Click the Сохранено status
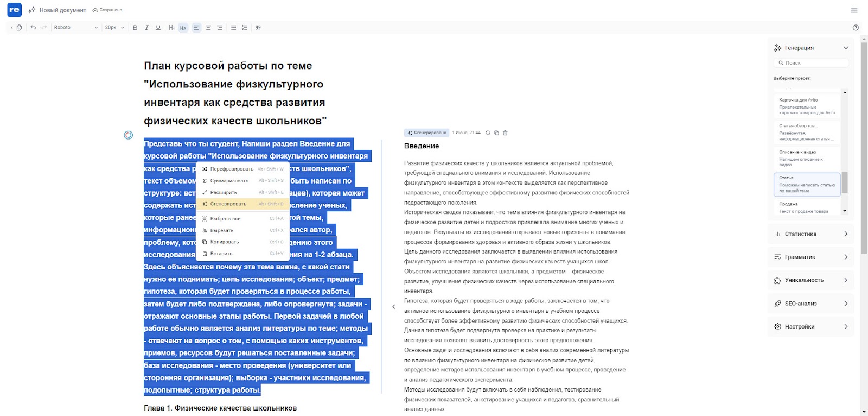This screenshot has height=416, width=868. pos(107,10)
